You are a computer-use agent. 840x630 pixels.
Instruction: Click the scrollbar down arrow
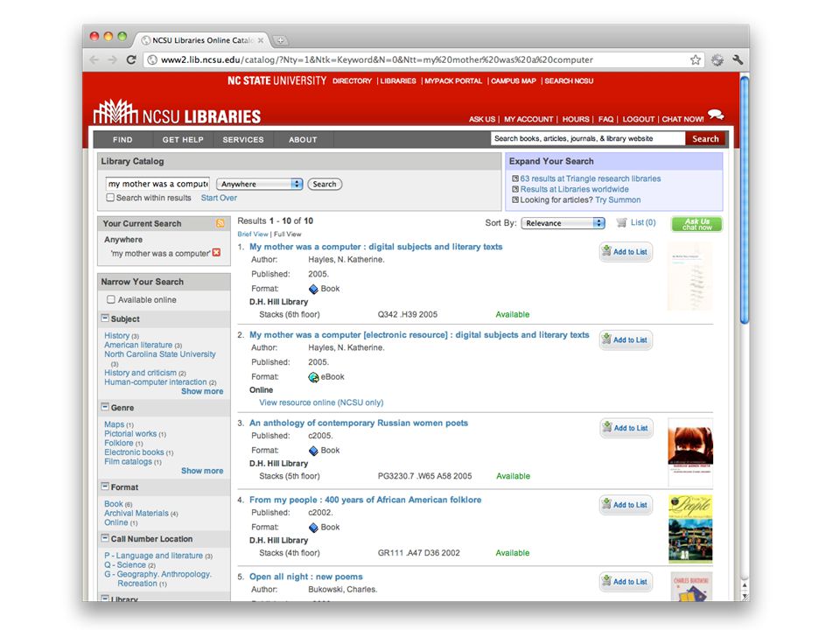click(x=744, y=596)
